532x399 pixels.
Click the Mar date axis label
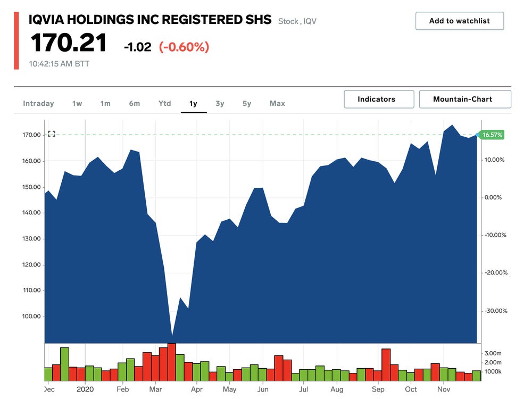155,389
